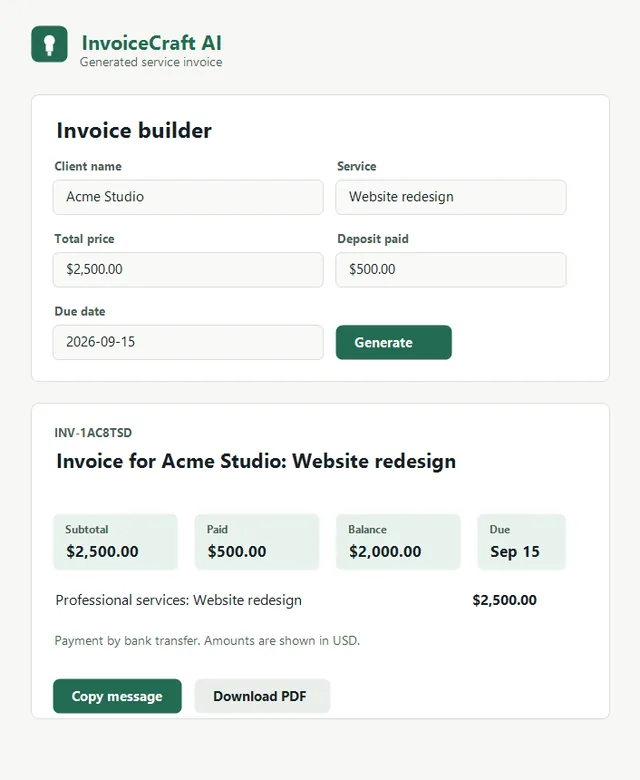Viewport: 640px width, 780px height.
Task: Focus the Client name input field
Action: 188,197
